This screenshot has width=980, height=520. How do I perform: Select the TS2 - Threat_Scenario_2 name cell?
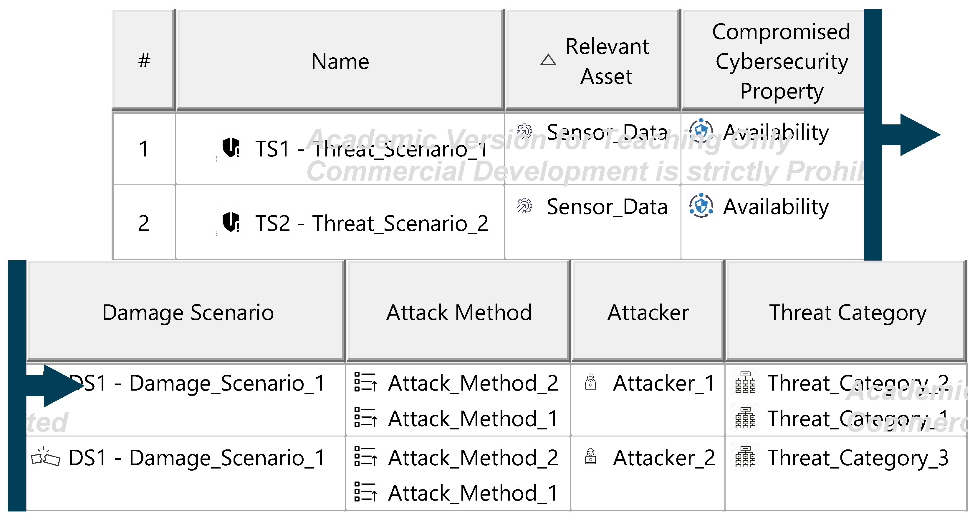pos(371,223)
